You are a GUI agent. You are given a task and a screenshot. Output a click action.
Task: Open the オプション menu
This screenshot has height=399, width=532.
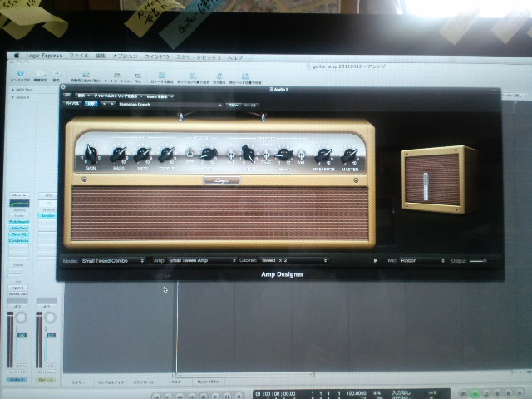coord(125,56)
